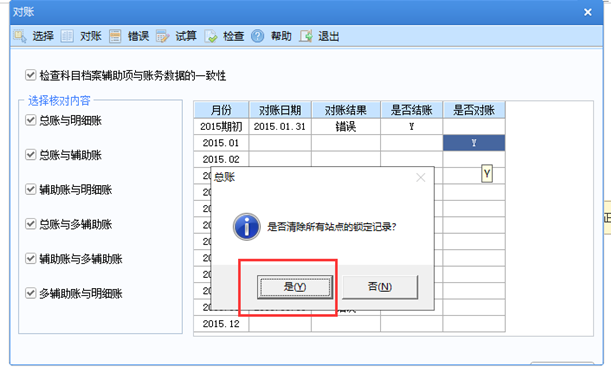
Task: Click the 是否结账 column header
Action: coord(411,110)
